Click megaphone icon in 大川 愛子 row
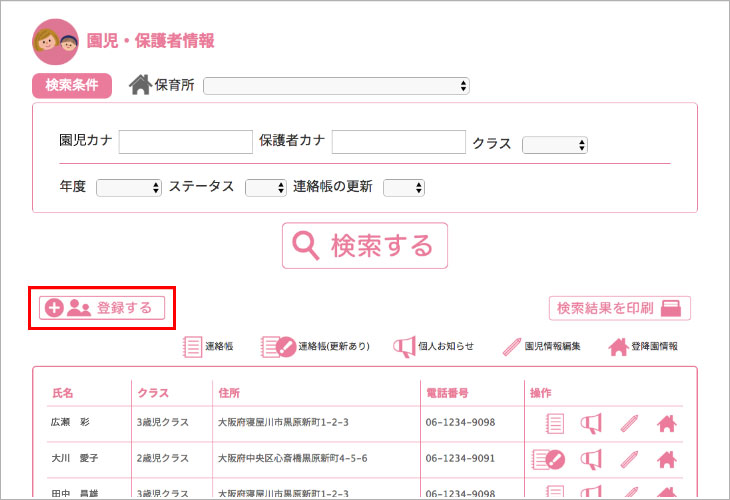 click(x=591, y=459)
